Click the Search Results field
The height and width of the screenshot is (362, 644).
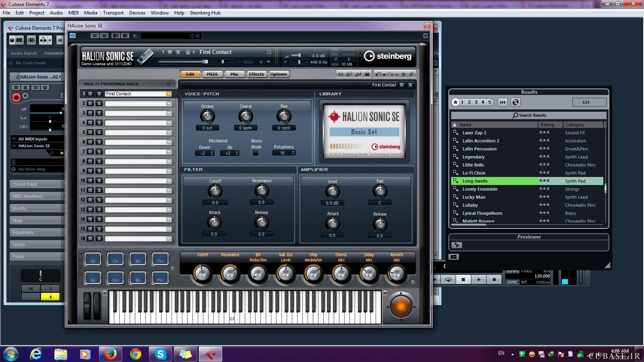pos(528,115)
